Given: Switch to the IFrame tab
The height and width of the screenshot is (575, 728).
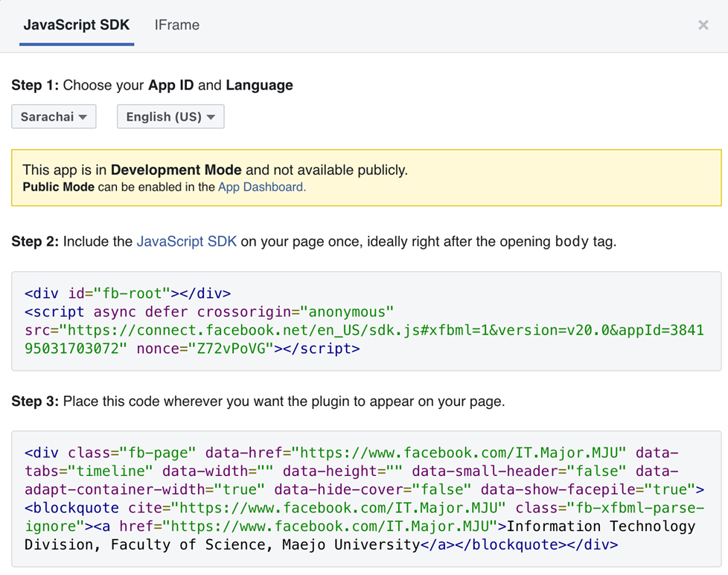Looking at the screenshot, I should click(177, 25).
